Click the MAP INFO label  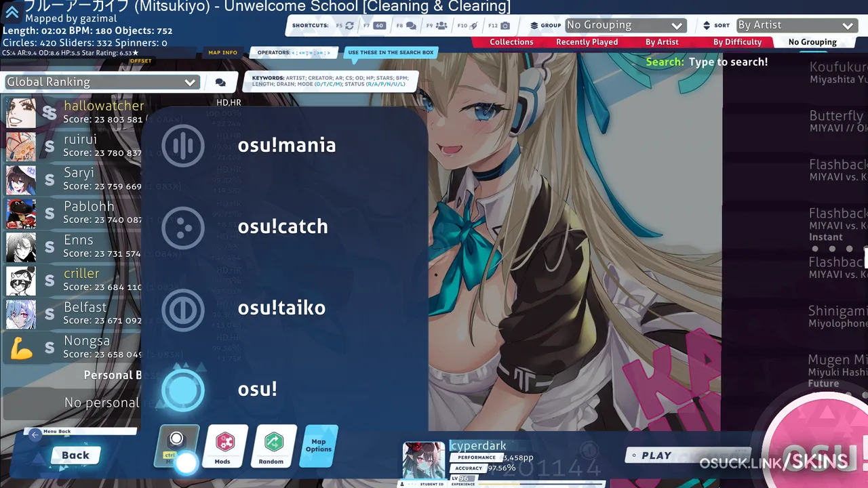click(222, 52)
